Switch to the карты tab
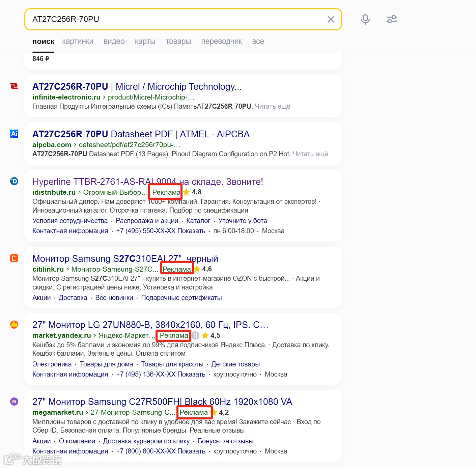 [145, 42]
